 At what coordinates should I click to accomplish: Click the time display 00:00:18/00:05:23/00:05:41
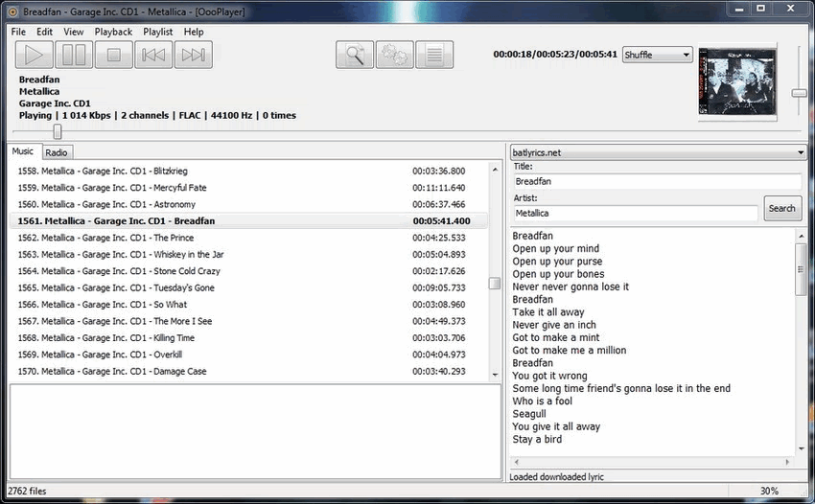click(x=555, y=54)
